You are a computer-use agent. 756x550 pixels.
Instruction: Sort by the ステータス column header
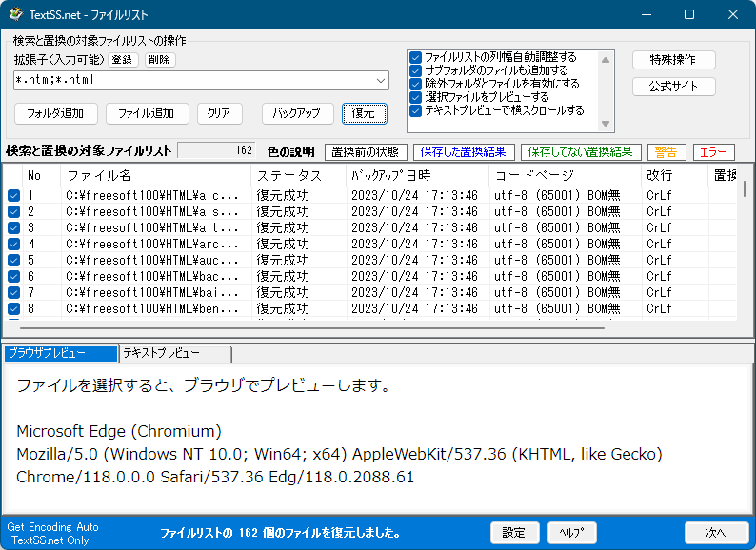(298, 175)
